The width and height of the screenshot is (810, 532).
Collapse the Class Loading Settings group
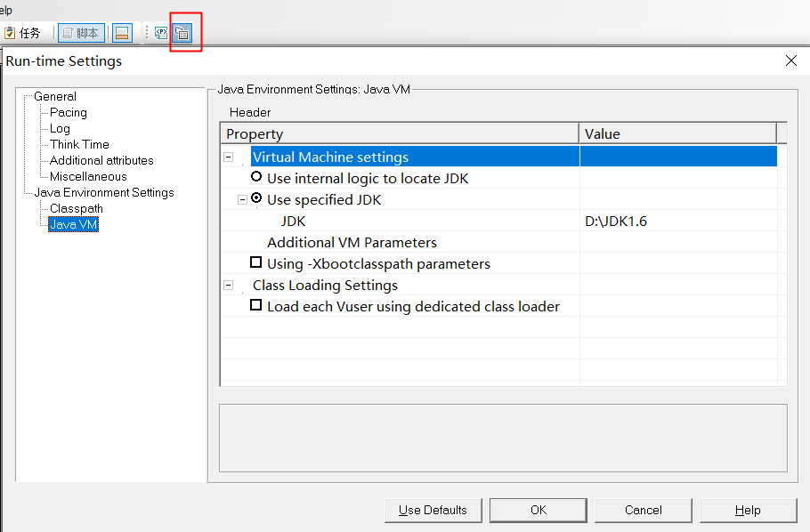[229, 285]
